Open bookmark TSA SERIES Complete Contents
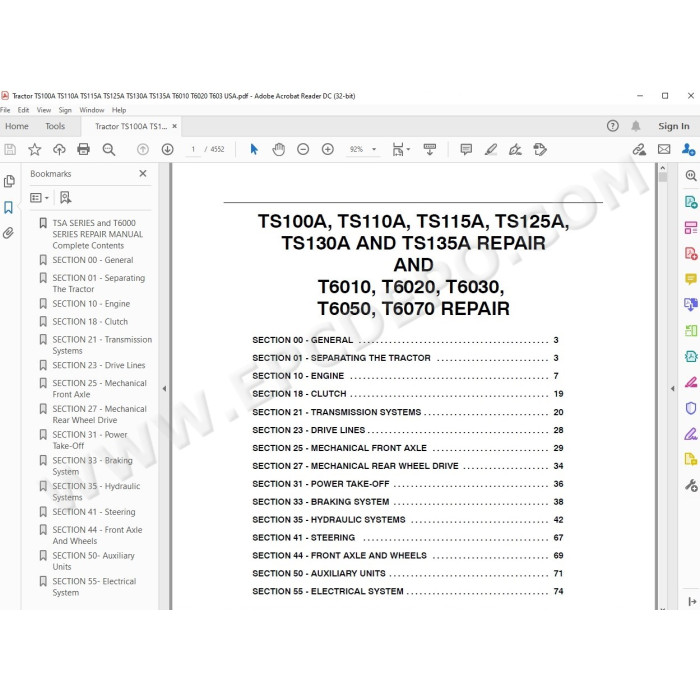Image resolution: width=700 pixels, height=700 pixels. pyautogui.click(x=97, y=234)
